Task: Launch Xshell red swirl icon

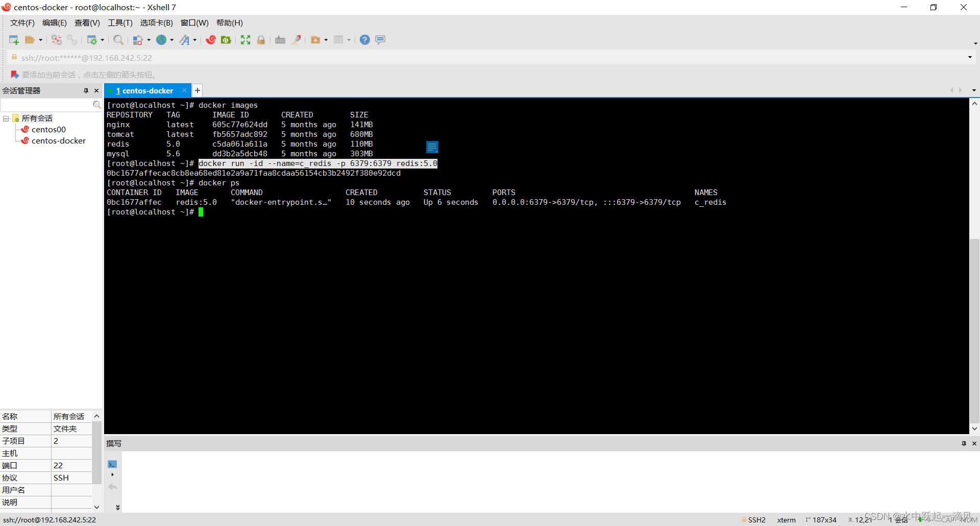Action: pos(211,40)
